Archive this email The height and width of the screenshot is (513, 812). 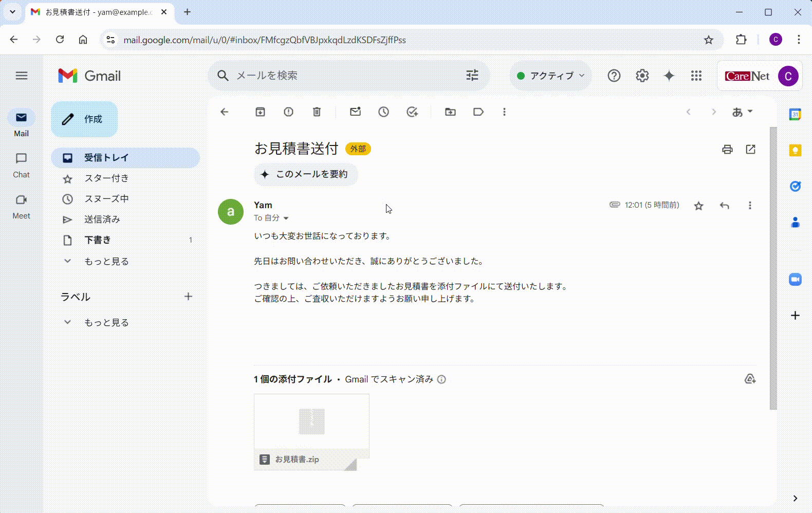pyautogui.click(x=261, y=112)
